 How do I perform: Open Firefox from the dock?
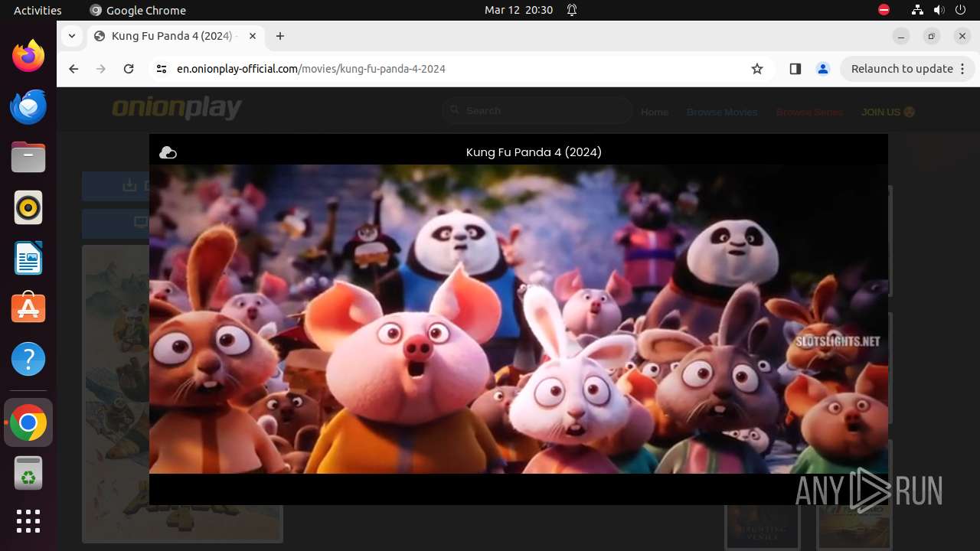(x=28, y=56)
